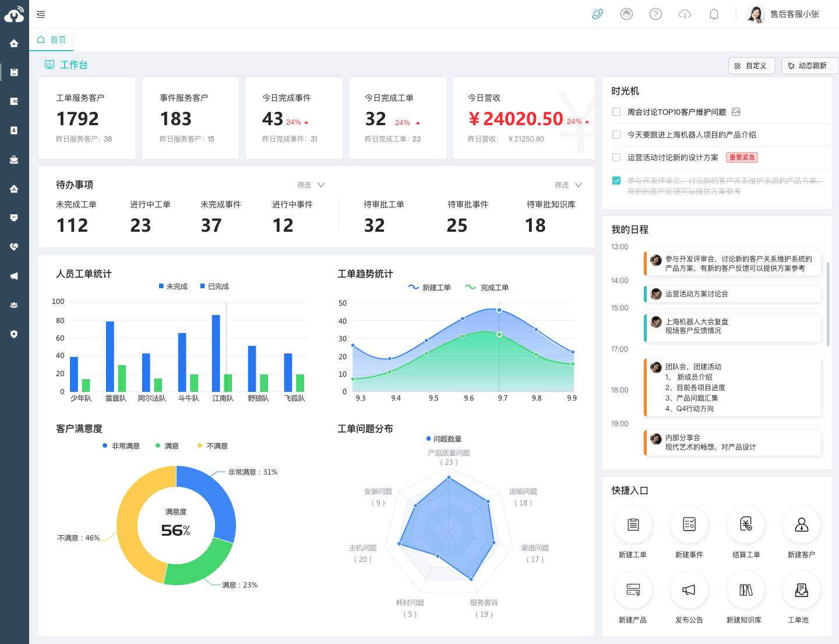Click the help question-mark icon
This screenshot has width=839, height=644.
[x=655, y=14]
